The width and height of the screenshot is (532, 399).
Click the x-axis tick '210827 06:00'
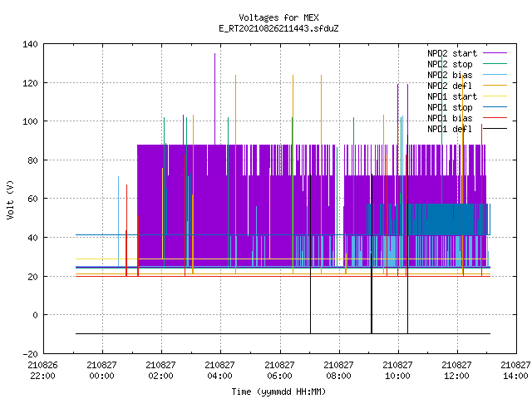[279, 371]
